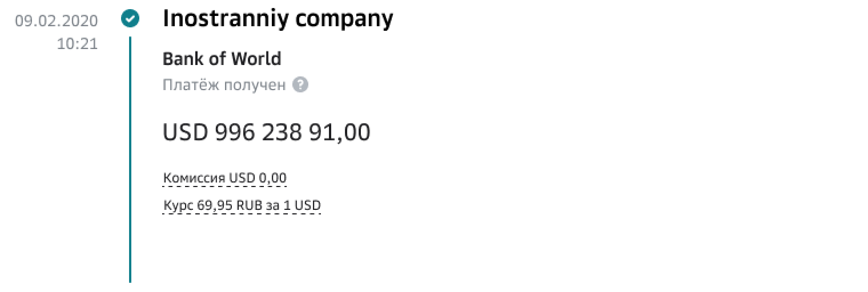This screenshot has width=868, height=292.
Task: Select the USD 996 238 91,00 amount
Action: click(x=266, y=132)
